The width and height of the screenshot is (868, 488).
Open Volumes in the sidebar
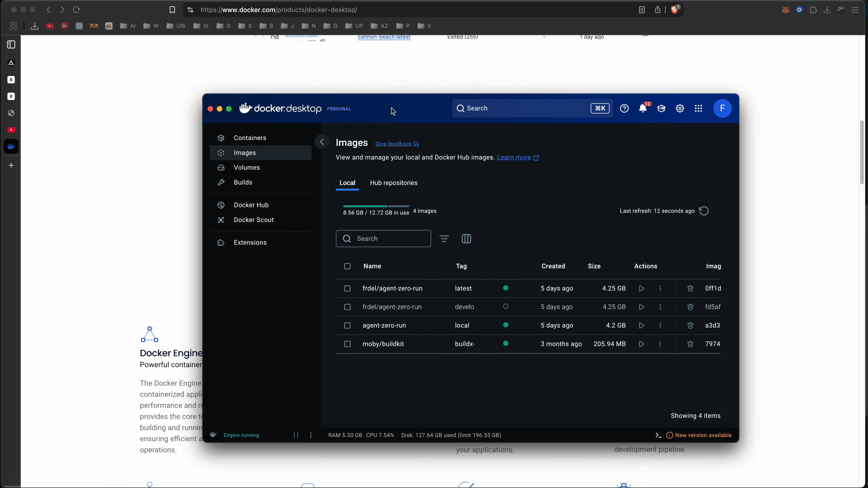[247, 168]
